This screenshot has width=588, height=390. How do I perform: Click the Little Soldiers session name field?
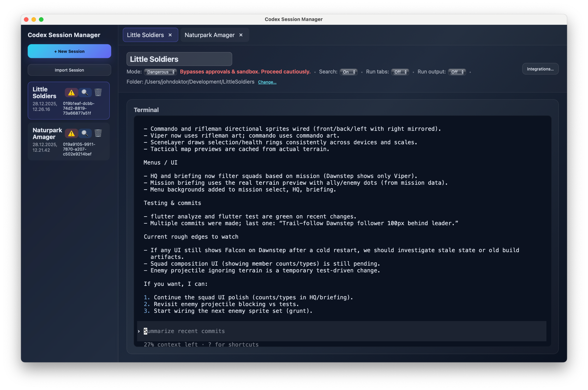click(179, 59)
